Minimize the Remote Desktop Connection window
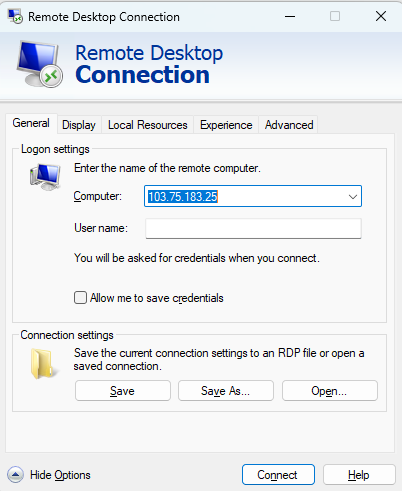Image resolution: width=402 pixels, height=491 pixels. tap(290, 16)
